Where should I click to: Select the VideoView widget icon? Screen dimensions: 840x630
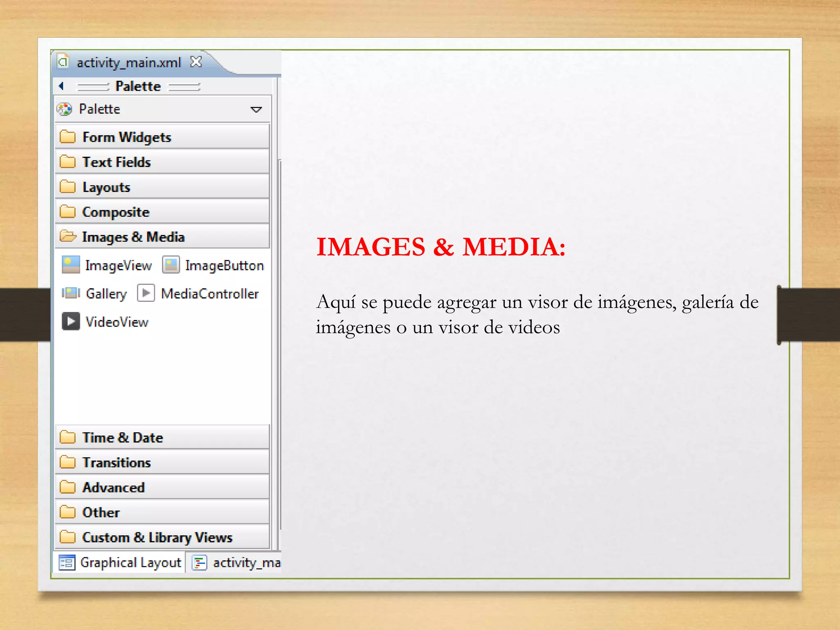coord(71,322)
